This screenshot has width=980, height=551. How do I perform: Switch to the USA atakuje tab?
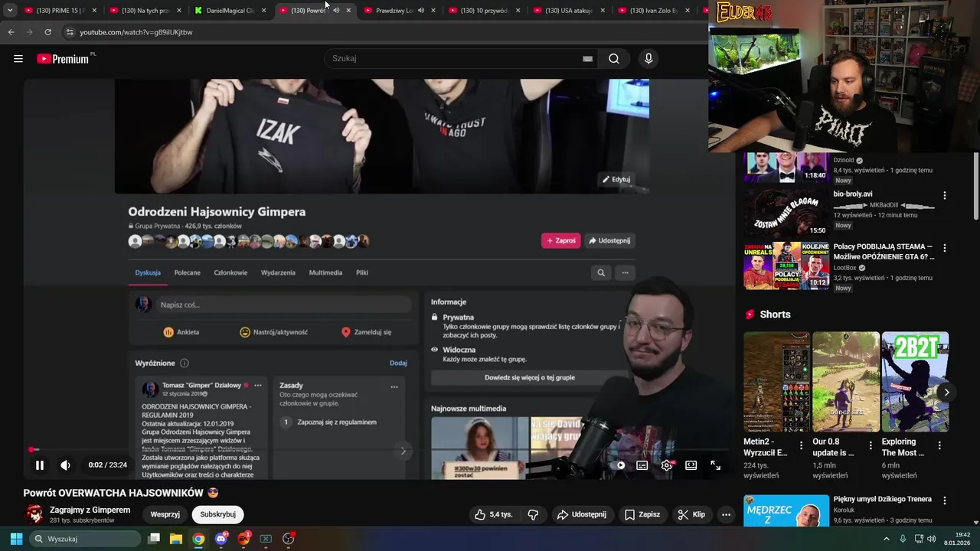click(570, 11)
